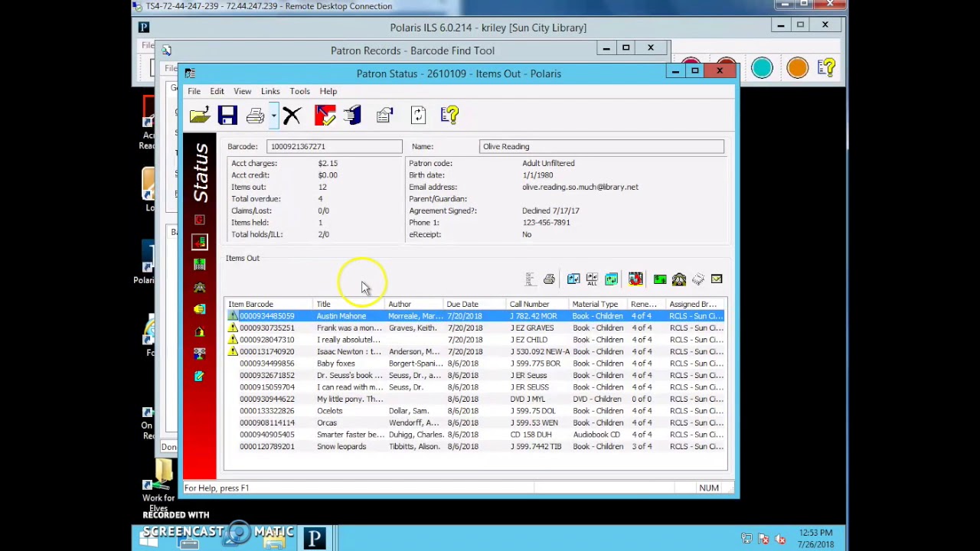Click the teal circle button in Polaris window
980x551 pixels.
click(762, 68)
